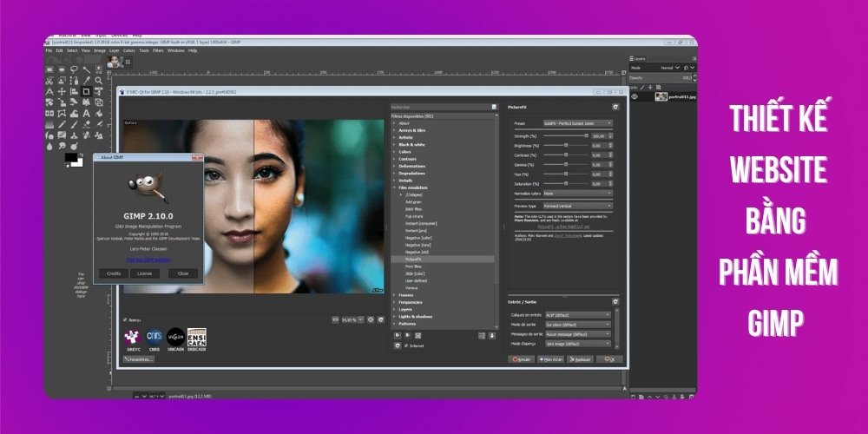The height and width of the screenshot is (434, 868).
Task: Click the Credits button in About GIMP
Action: [114, 273]
